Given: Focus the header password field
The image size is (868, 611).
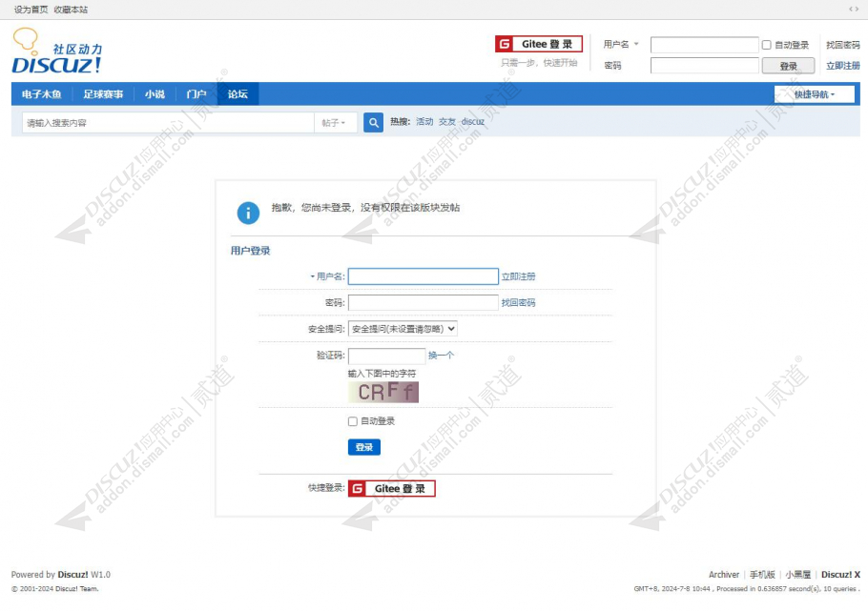Looking at the screenshot, I should (x=704, y=66).
